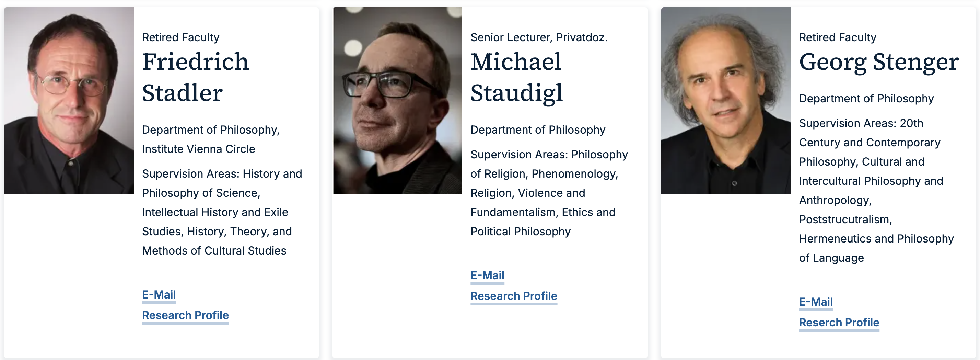
Task: Click Stadler's History and Philosophy of Science supervision text
Action: point(221,183)
